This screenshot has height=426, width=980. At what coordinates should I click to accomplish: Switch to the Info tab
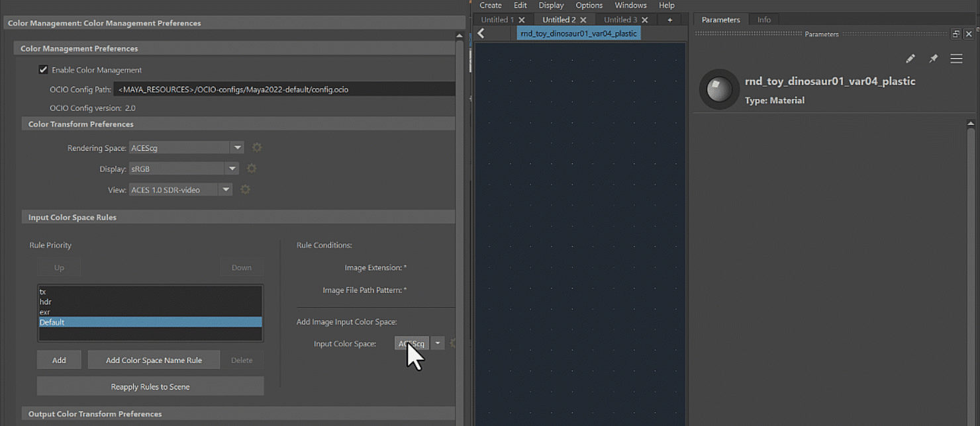click(763, 19)
